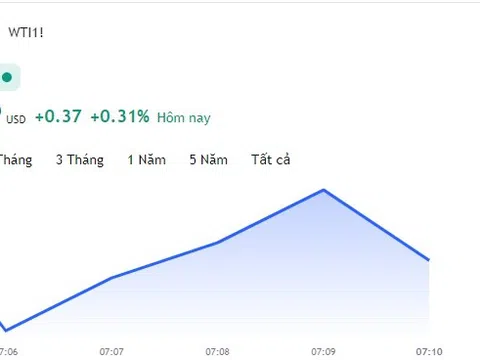Click the USD currency label
The height and width of the screenshot is (360, 480).
pos(16,119)
